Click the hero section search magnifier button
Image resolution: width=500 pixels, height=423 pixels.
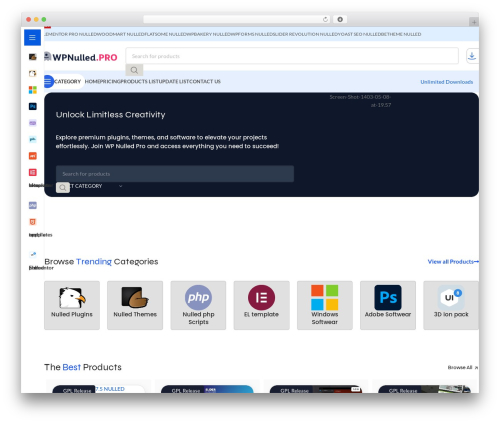(63, 188)
